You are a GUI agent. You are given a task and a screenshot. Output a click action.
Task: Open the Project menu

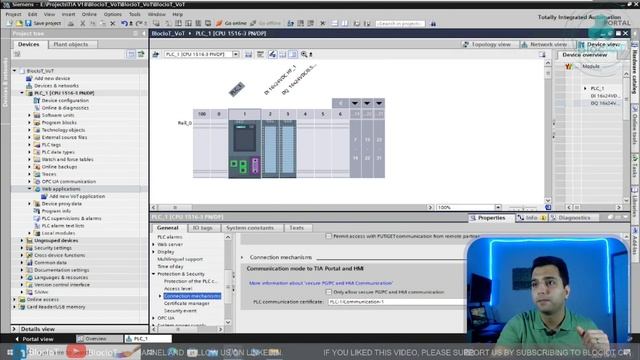[13, 14]
